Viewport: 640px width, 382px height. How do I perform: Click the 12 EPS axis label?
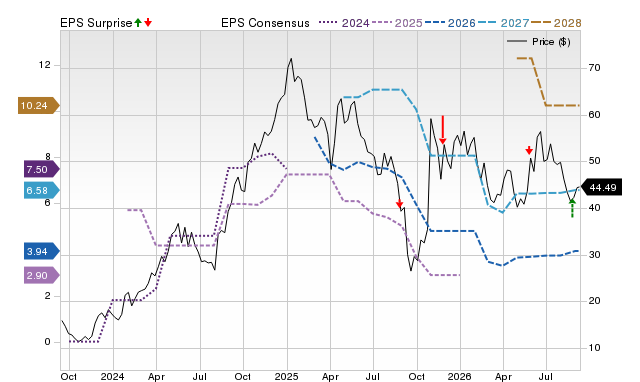(x=45, y=65)
